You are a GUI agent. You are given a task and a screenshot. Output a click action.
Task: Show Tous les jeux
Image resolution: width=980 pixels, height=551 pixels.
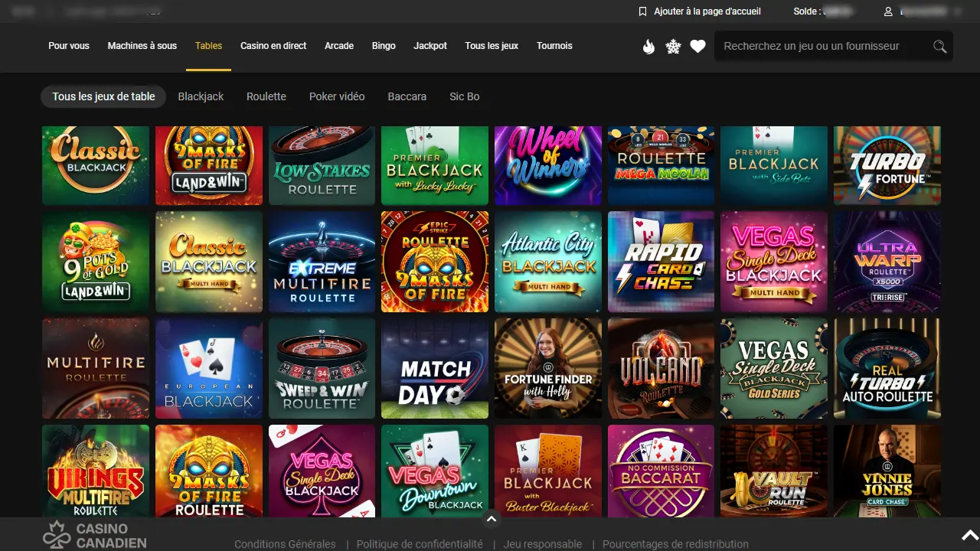[x=492, y=46]
